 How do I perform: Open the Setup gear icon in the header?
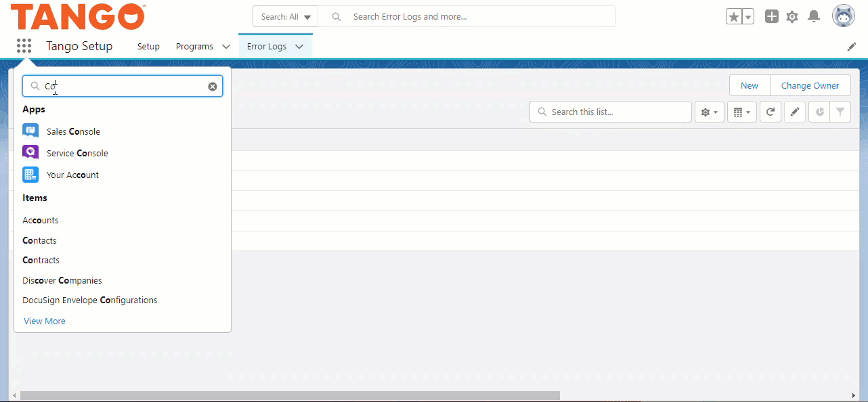pos(791,16)
